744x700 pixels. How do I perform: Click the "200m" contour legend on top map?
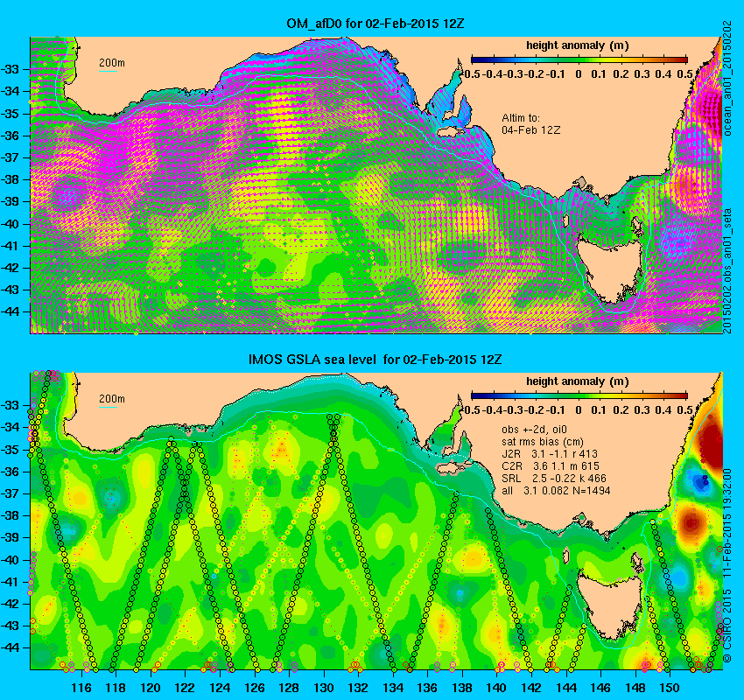coord(112,64)
